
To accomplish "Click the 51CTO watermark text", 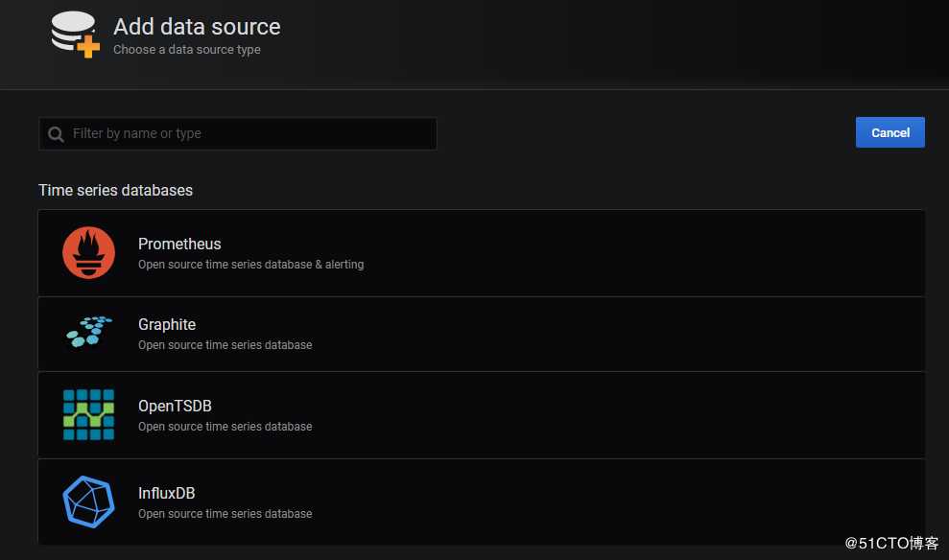I will pos(891,543).
